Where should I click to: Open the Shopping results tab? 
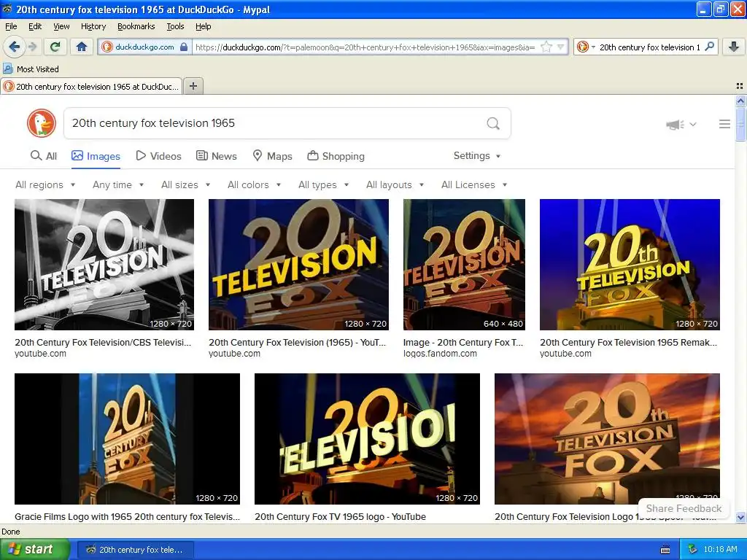pyautogui.click(x=336, y=156)
